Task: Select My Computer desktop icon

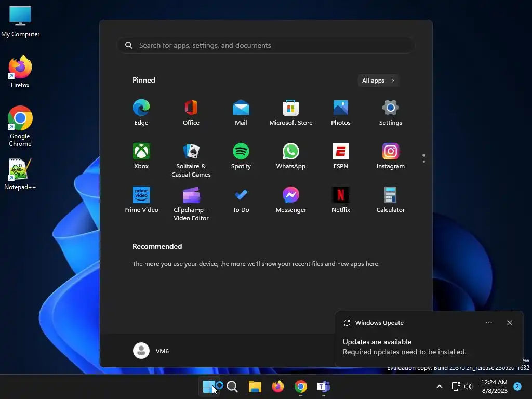Action: pyautogui.click(x=20, y=22)
